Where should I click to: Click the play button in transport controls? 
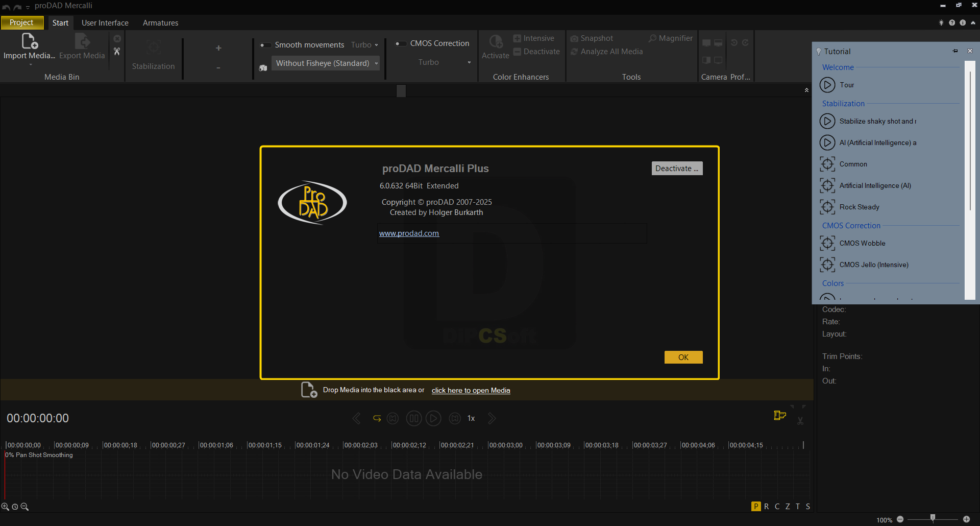pos(433,418)
